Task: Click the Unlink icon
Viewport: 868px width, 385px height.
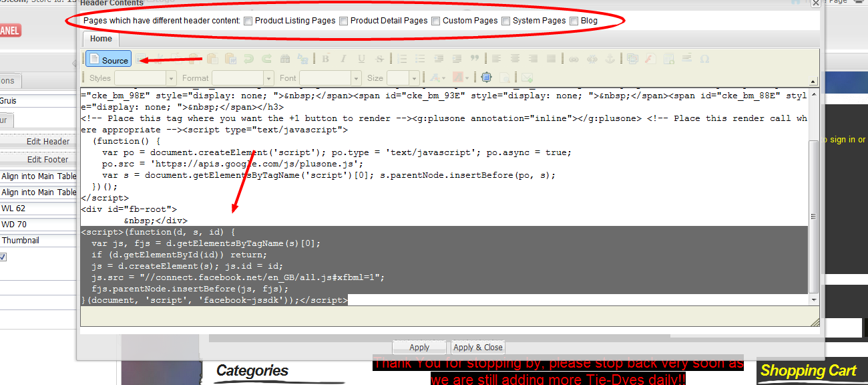Action: (591, 59)
